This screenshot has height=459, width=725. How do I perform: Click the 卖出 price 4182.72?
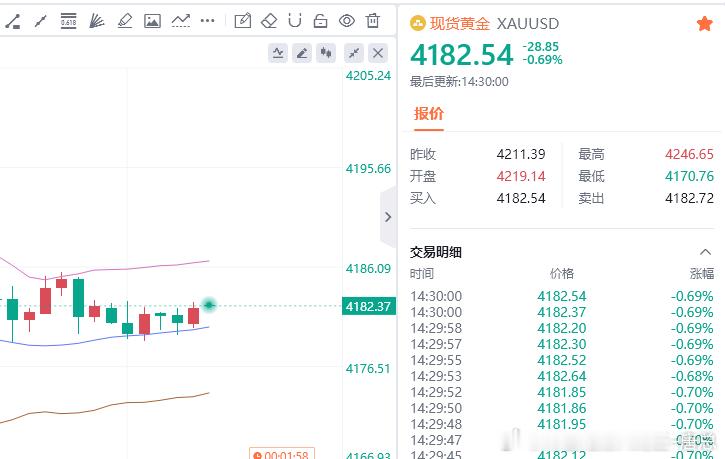coord(689,198)
